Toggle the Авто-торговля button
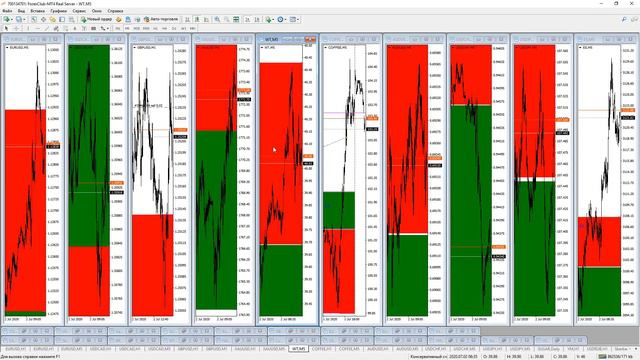This screenshot has width=640, height=360. [161, 19]
